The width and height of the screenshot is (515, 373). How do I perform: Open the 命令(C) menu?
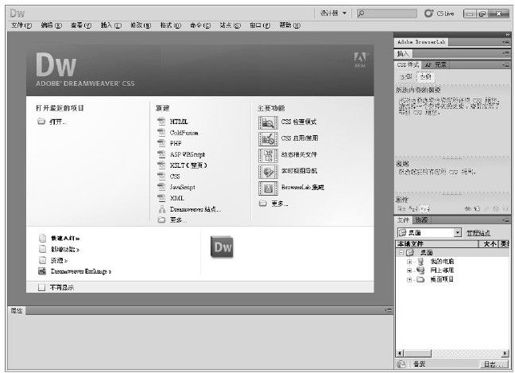coord(201,25)
